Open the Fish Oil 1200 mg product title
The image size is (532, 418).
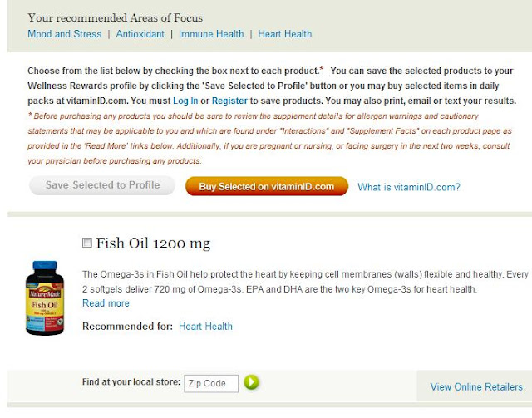click(153, 243)
